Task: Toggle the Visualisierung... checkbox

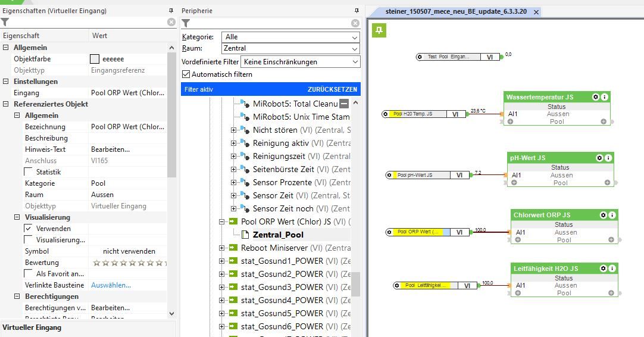Action: coord(29,239)
